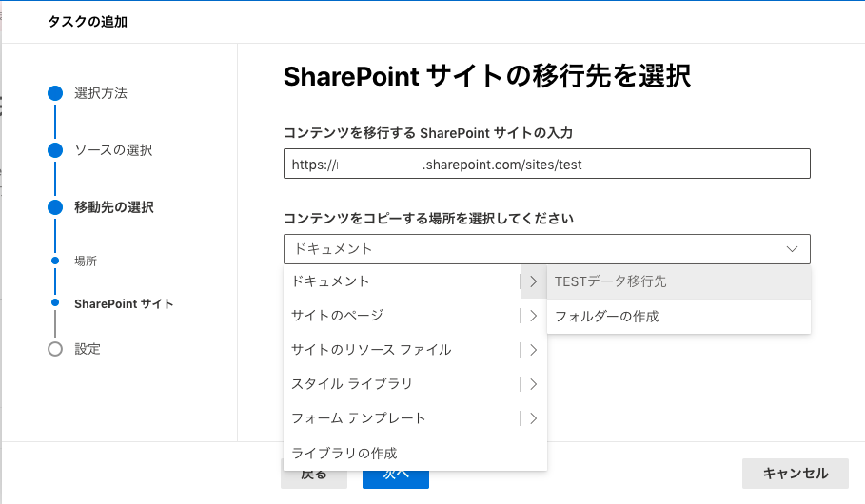Select TESTデータ移行先 folder in submenu
The height and width of the screenshot is (504, 865).
(x=610, y=281)
